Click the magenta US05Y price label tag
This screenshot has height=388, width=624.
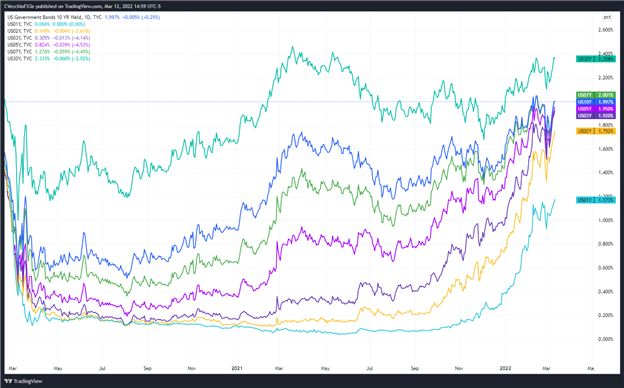(x=596, y=109)
